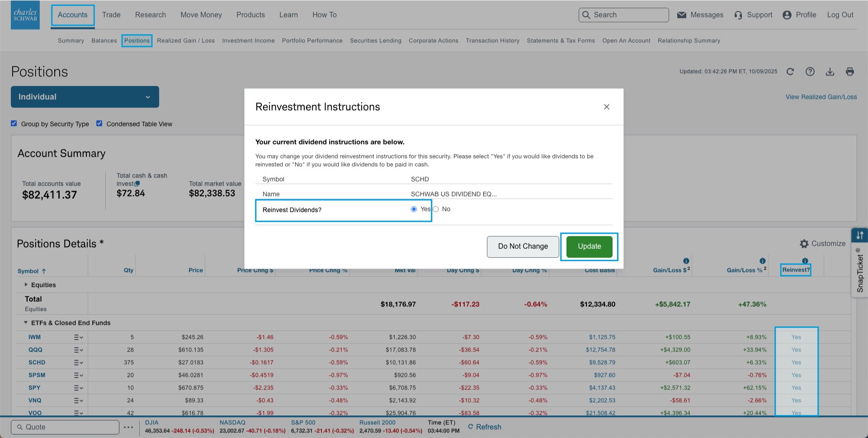Collapse ETFs & Closed End Funds section
This screenshot has width=868, height=438.
(x=26, y=323)
